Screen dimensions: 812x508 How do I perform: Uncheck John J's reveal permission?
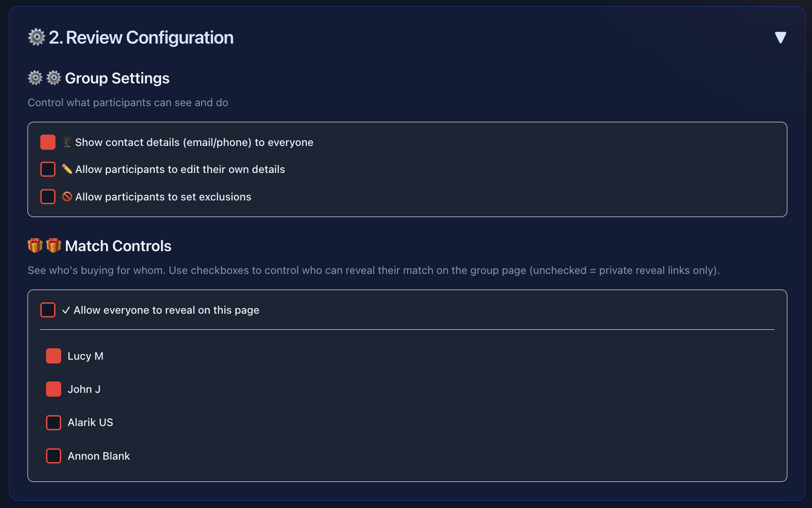tap(53, 389)
